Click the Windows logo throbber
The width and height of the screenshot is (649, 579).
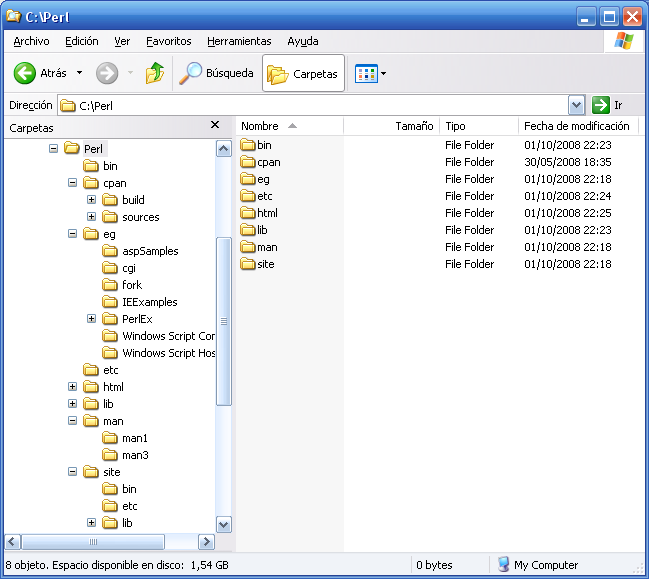click(x=624, y=41)
